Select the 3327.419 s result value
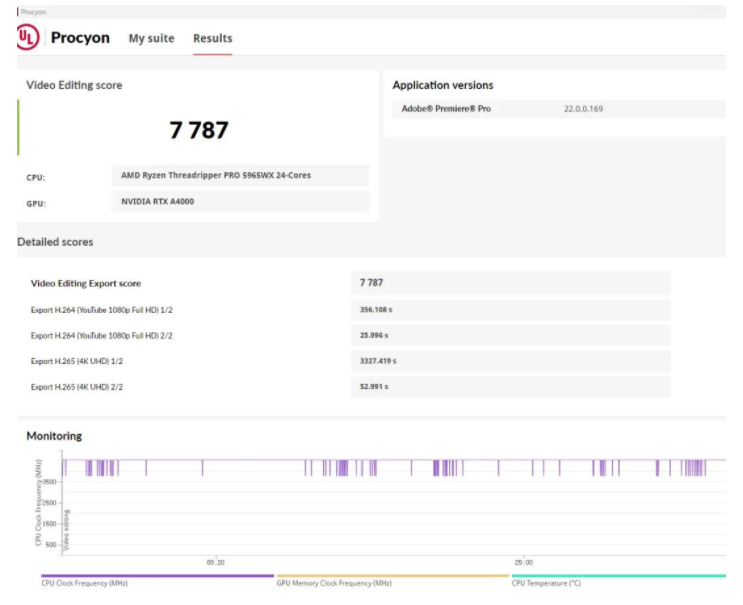This screenshot has width=743, height=605. (x=378, y=361)
